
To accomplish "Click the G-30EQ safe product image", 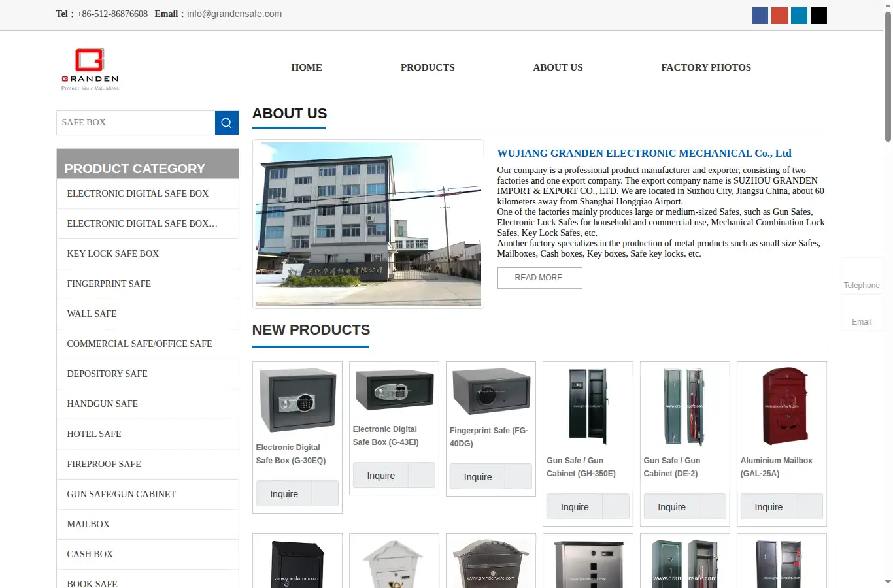I will point(297,400).
